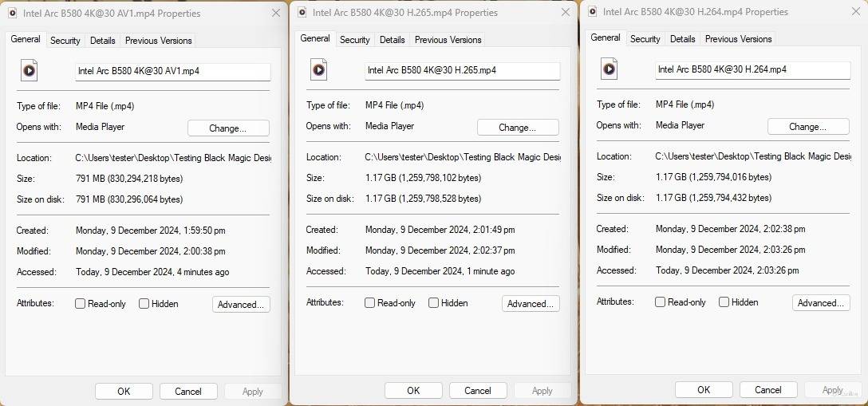Click the filename field containing AV1.mp4
This screenshot has width=868, height=406.
click(172, 71)
